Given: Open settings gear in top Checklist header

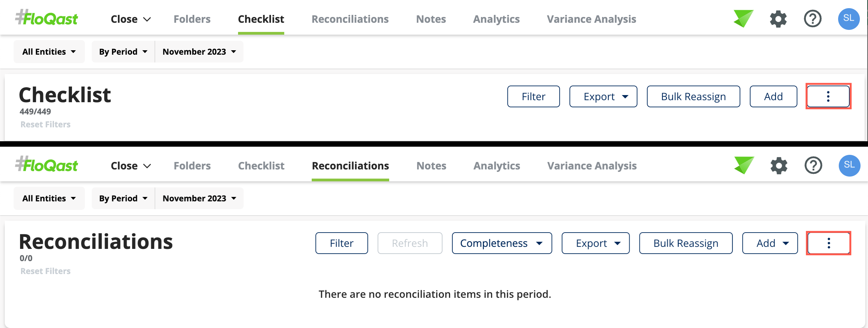Looking at the screenshot, I should pyautogui.click(x=778, y=19).
